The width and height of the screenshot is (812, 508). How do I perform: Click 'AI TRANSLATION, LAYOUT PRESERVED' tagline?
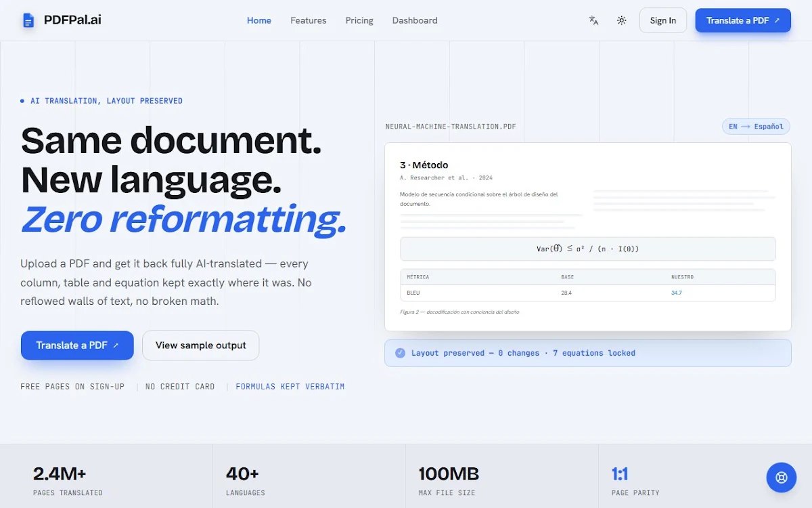pyautogui.click(x=106, y=101)
